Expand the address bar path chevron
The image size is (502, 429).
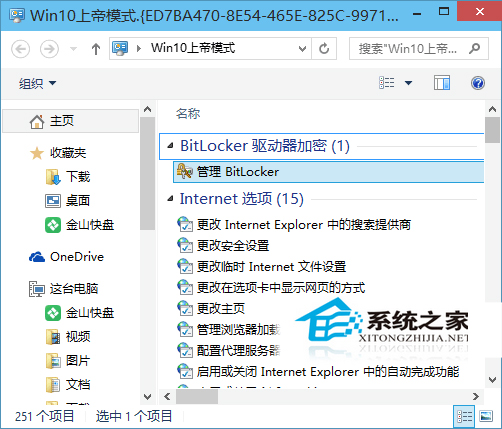click(139, 49)
